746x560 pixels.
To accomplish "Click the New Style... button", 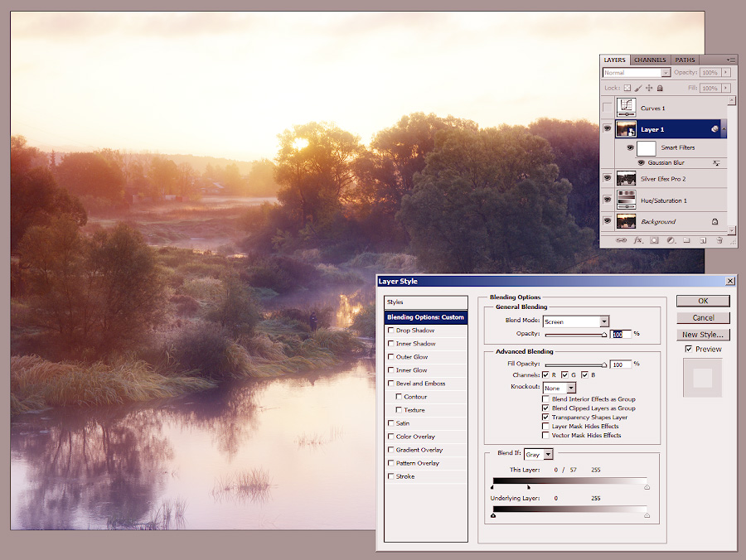I will pyautogui.click(x=703, y=334).
